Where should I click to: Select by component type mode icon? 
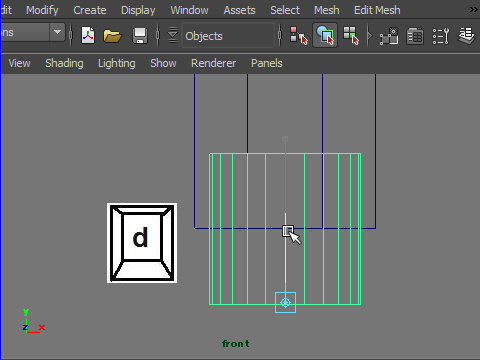tap(351, 35)
